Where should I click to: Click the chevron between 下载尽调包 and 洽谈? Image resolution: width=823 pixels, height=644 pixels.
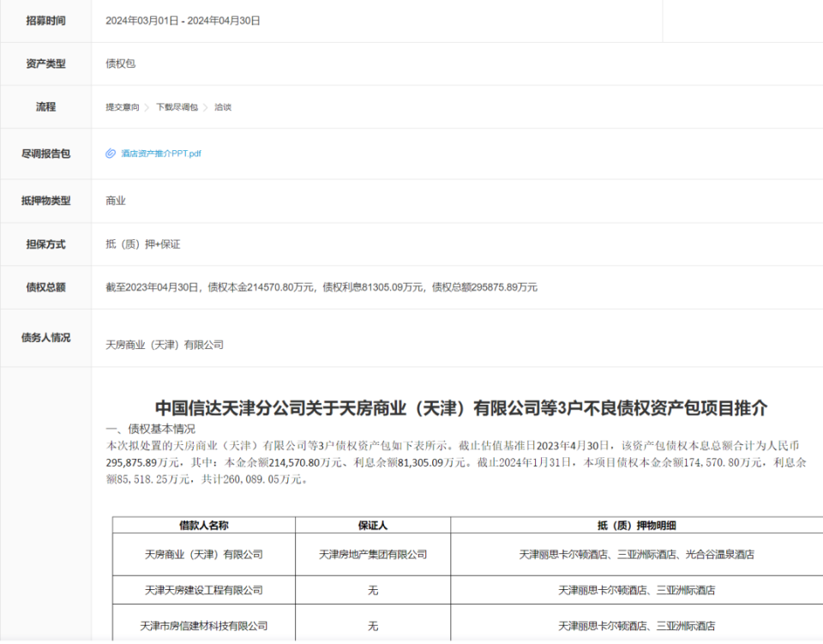[205, 107]
